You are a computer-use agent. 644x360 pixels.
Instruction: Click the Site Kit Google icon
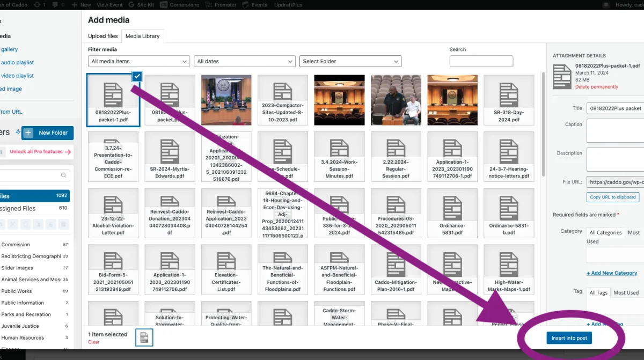pyautogui.click(x=131, y=5)
